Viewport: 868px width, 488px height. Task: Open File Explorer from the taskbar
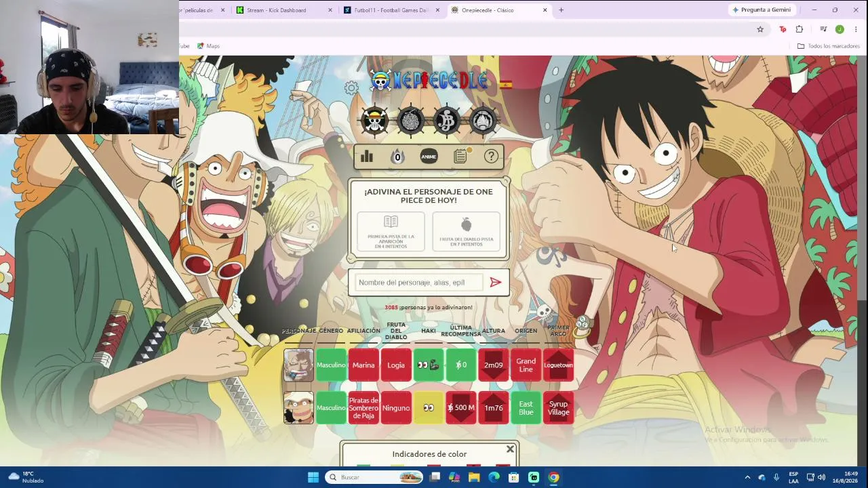(x=474, y=477)
